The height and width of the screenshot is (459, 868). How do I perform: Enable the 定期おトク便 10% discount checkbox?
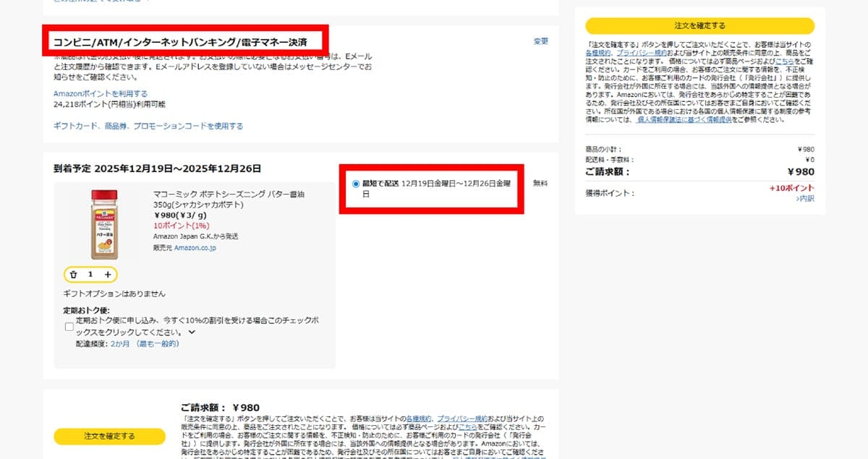coord(69,327)
